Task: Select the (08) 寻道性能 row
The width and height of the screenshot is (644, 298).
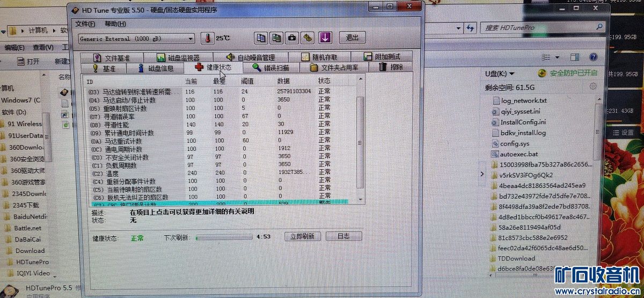Action: 218,124
